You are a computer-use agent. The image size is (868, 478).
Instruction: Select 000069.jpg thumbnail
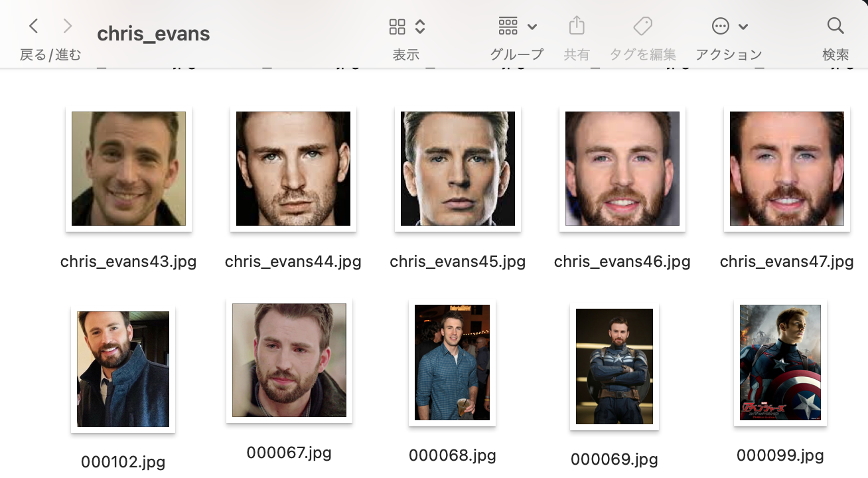click(615, 366)
